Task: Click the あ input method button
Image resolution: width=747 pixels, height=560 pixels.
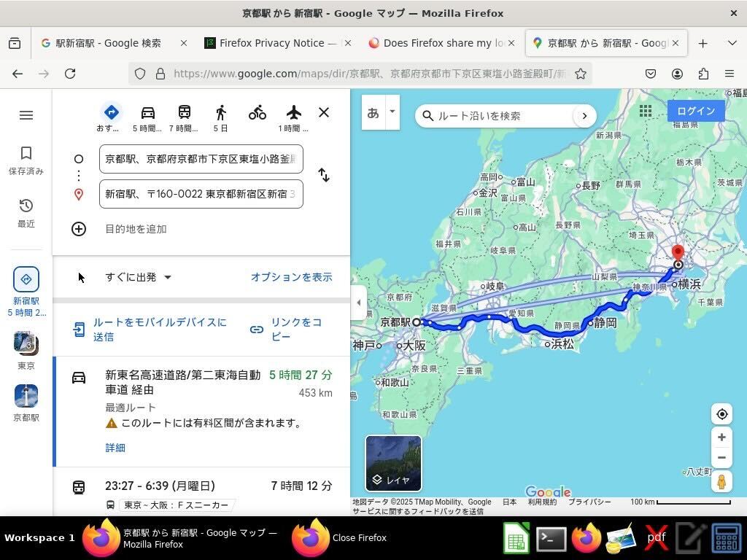Action: pos(373,113)
